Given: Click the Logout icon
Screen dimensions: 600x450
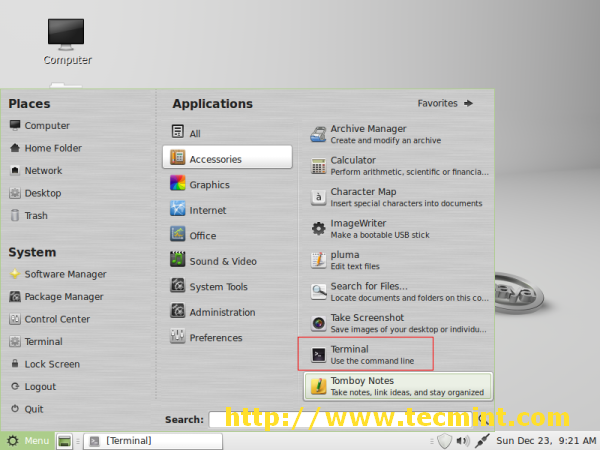Looking at the screenshot, I should (15, 386).
